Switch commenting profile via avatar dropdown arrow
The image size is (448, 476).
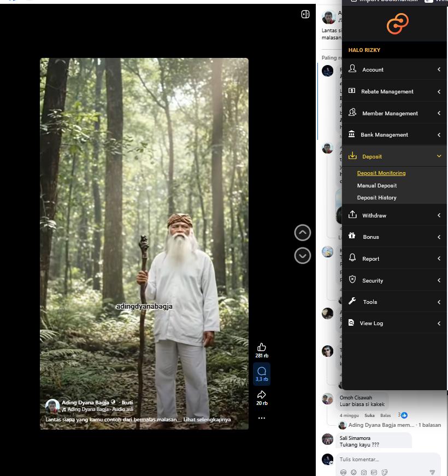point(332,463)
